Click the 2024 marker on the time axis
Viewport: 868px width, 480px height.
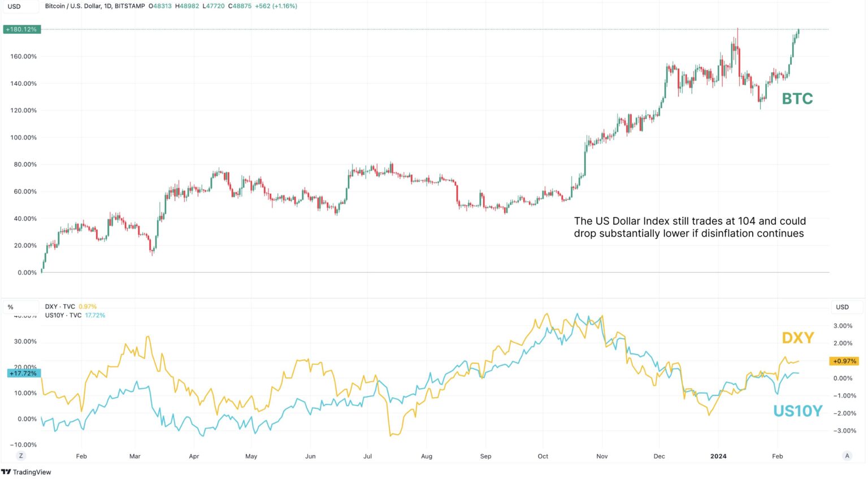(x=718, y=456)
